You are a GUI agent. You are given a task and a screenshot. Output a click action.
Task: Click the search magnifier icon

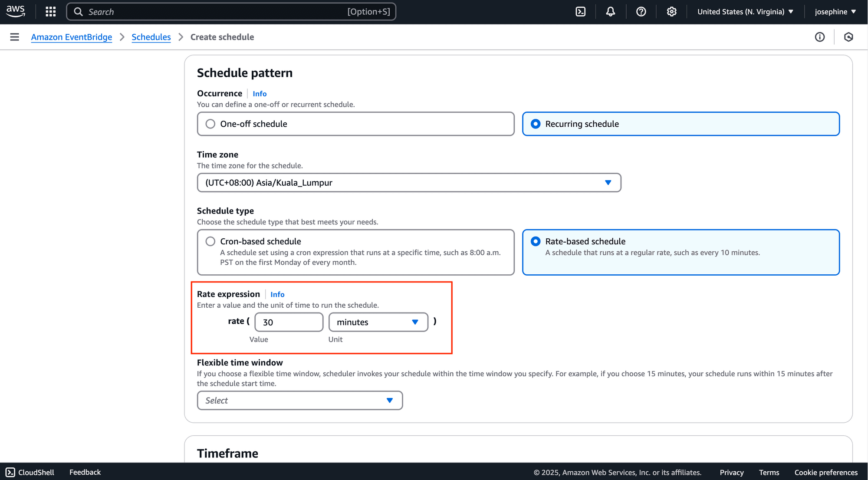click(x=78, y=12)
